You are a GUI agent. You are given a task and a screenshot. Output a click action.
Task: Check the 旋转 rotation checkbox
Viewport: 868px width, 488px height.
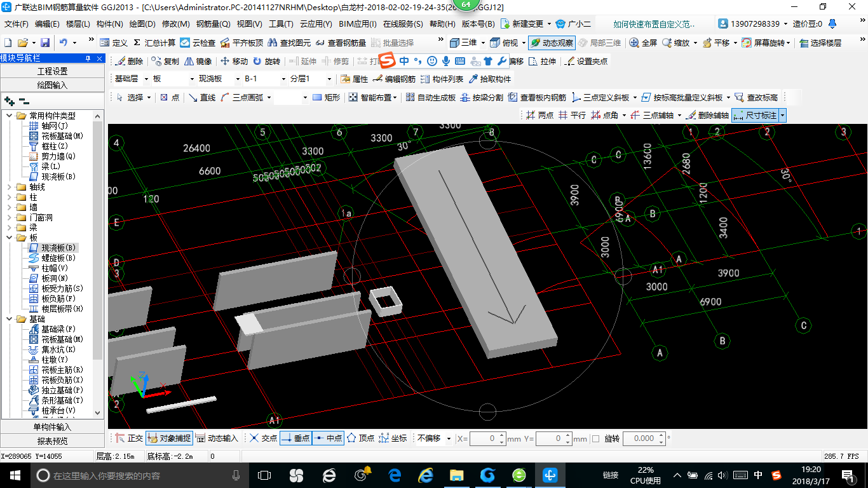595,438
